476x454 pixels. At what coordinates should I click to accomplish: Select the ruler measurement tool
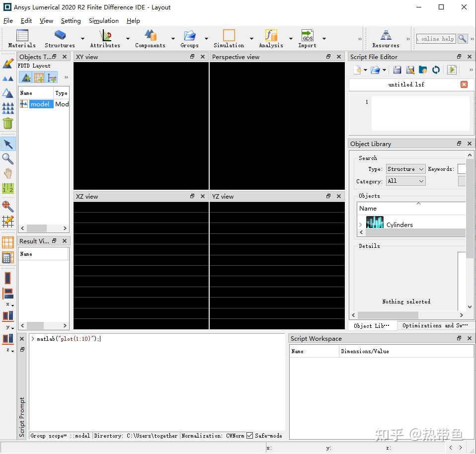(x=7, y=188)
